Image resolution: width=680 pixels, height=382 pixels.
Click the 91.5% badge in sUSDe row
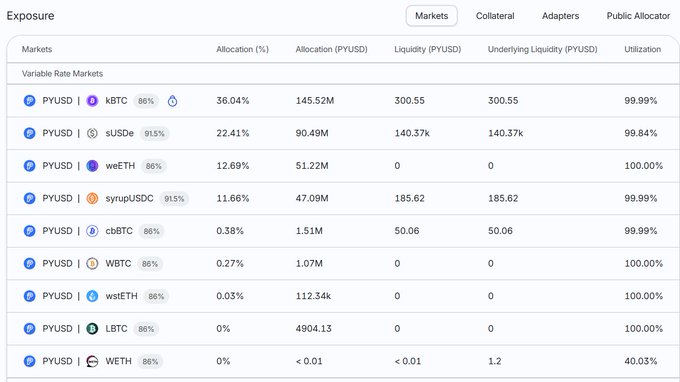tap(154, 134)
